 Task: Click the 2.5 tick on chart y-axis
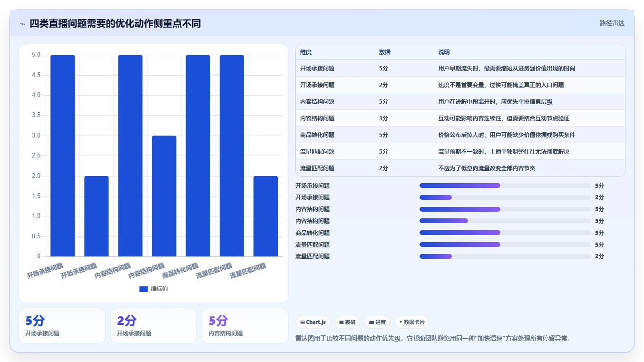point(36,156)
